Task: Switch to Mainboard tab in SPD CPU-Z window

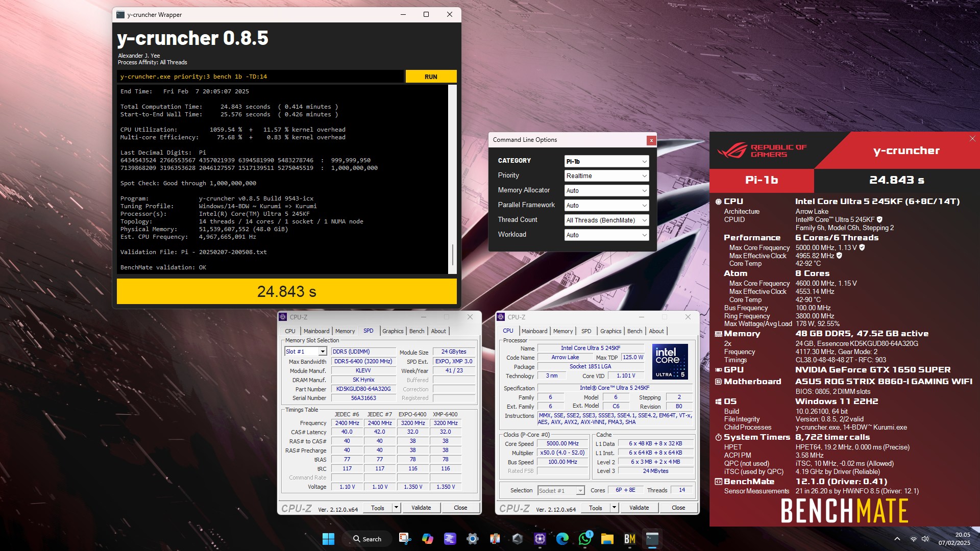Action: (x=316, y=331)
